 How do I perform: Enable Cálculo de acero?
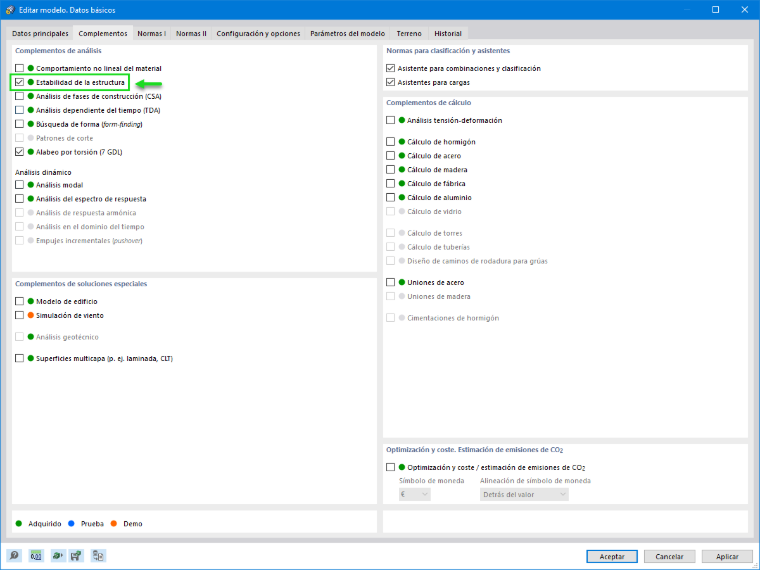click(391, 156)
